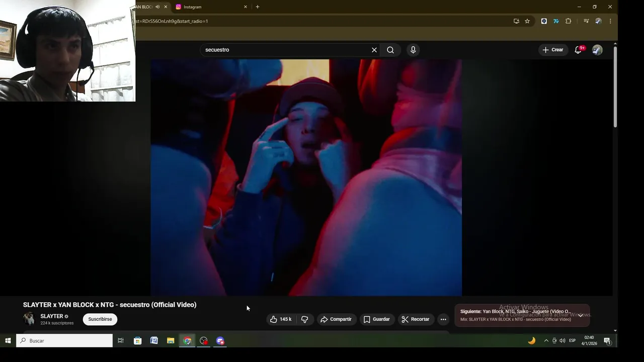Click the video player to pause
This screenshot has width=644, height=362.
click(x=306, y=177)
